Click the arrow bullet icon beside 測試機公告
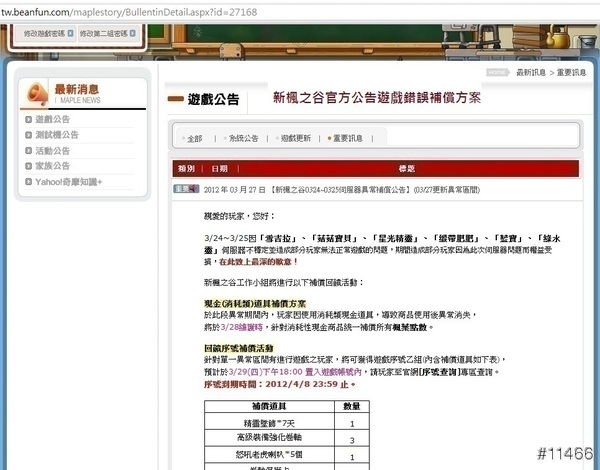The width and height of the screenshot is (600, 470). click(x=28, y=135)
